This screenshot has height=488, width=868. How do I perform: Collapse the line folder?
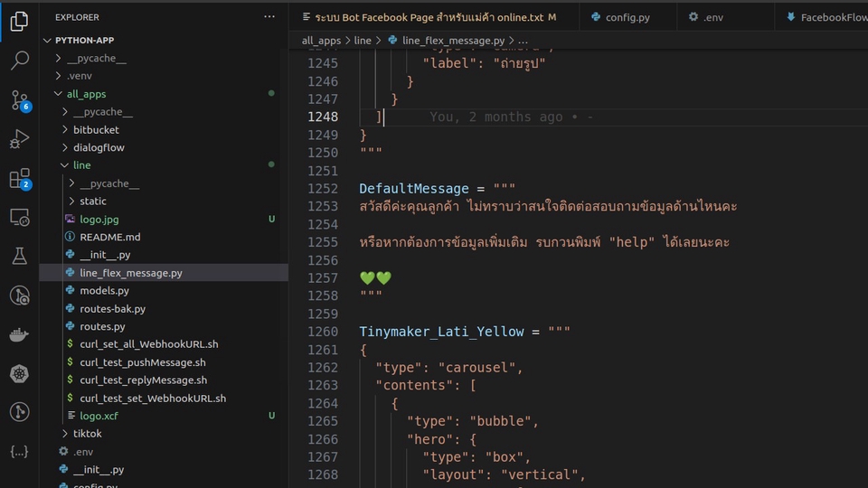65,165
